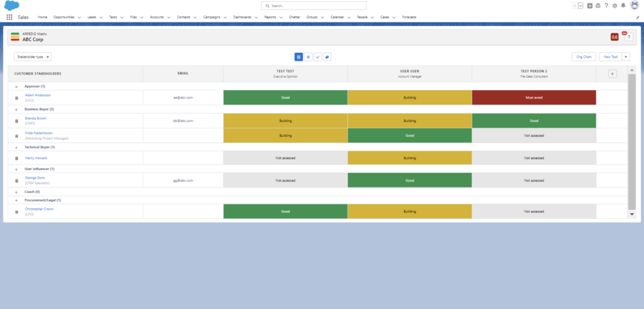Click the table scrollbar up arrow
This screenshot has height=309, width=644.
(632, 70)
